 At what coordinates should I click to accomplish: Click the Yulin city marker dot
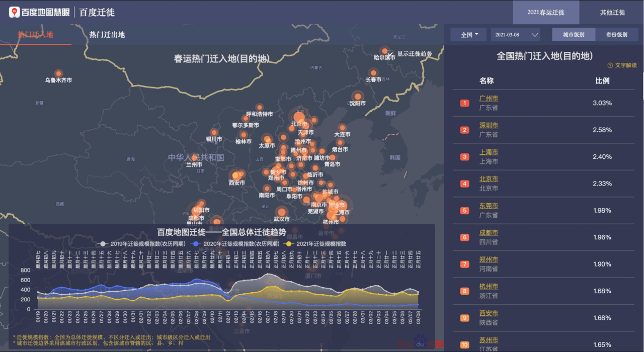coord(244,135)
